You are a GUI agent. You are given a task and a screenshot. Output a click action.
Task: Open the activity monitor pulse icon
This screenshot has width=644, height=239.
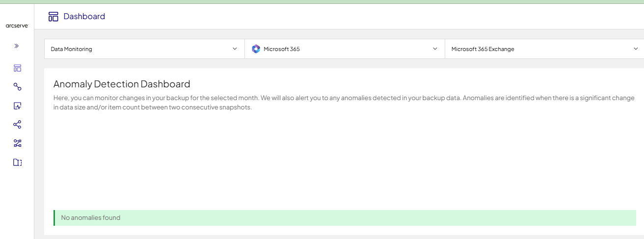(x=17, y=106)
